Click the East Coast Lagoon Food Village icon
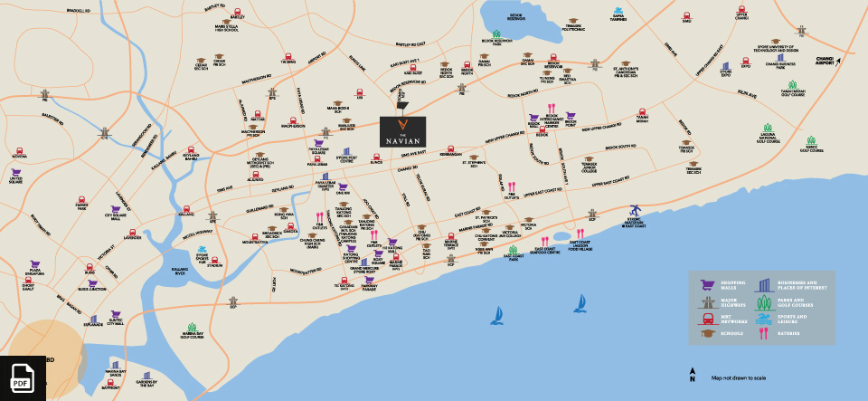This screenshot has height=401, width=868. click(580, 234)
